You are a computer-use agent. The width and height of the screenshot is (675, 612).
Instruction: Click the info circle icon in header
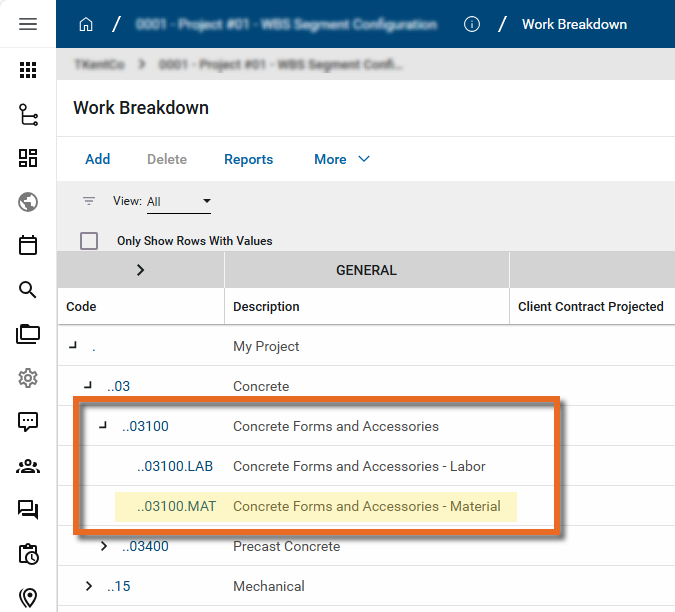tap(472, 24)
